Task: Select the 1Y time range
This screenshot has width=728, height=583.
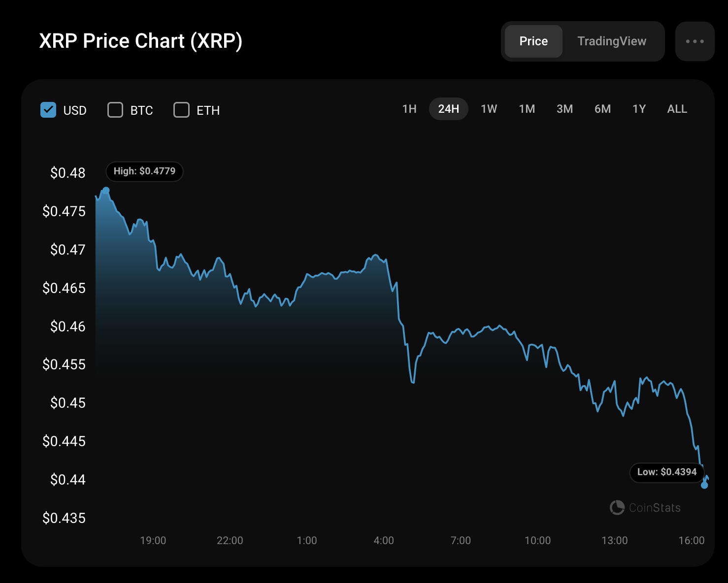Action: point(639,109)
